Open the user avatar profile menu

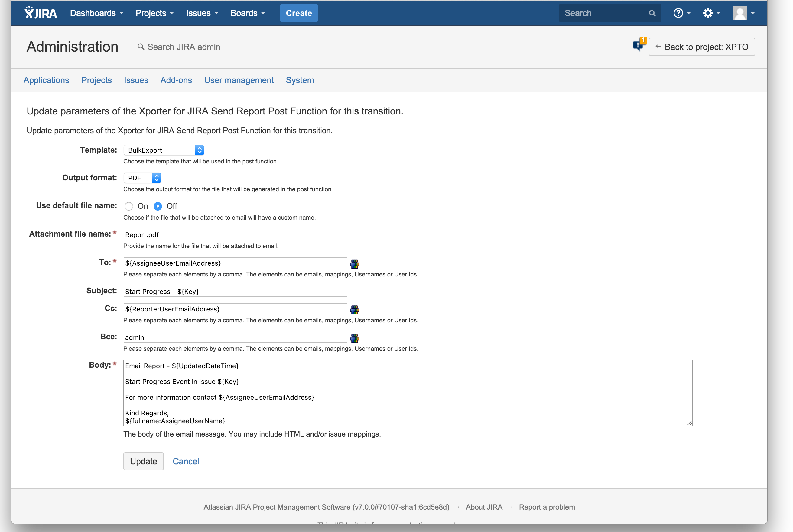point(743,13)
